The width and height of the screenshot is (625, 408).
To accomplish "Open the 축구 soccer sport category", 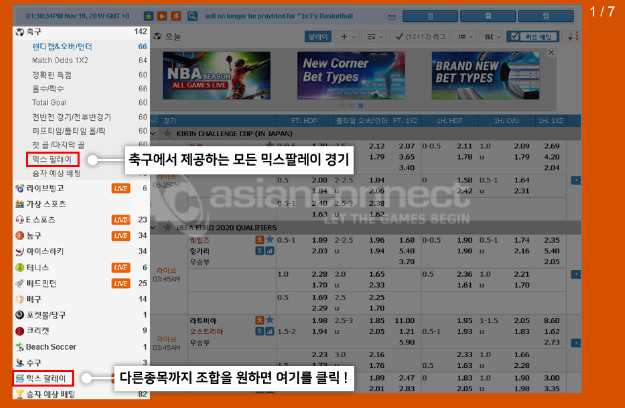I will (81, 32).
